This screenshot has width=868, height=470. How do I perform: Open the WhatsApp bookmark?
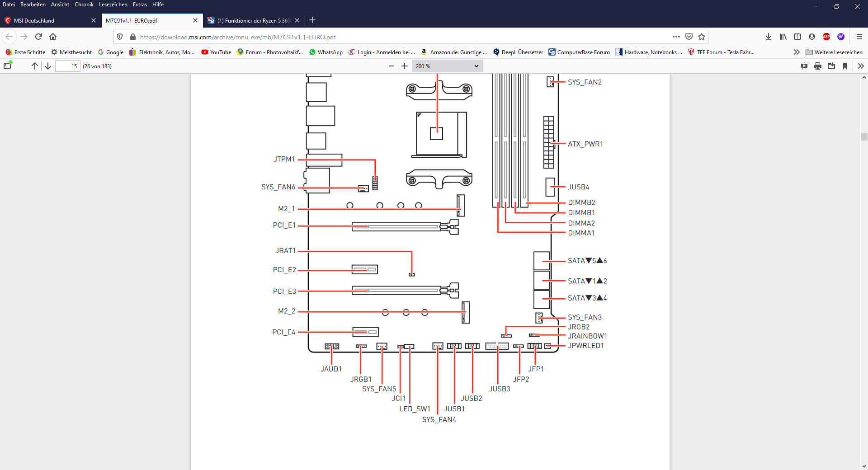click(325, 52)
